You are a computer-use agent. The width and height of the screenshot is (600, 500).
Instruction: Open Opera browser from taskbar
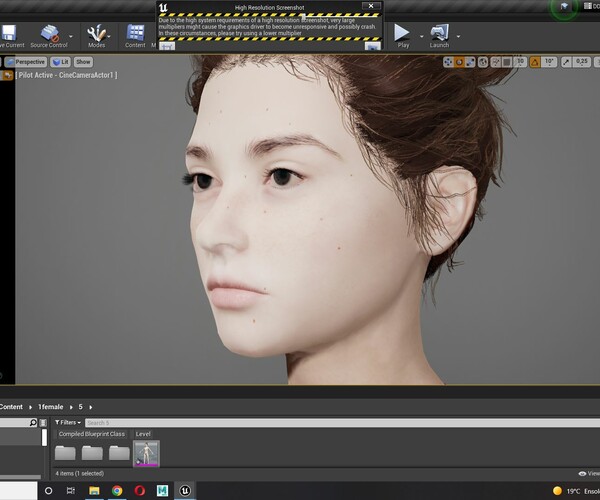[140, 491]
